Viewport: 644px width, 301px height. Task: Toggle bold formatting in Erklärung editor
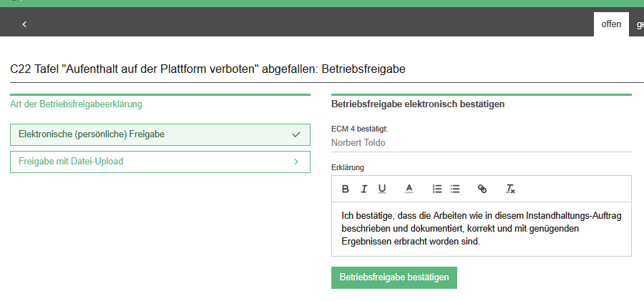(346, 189)
